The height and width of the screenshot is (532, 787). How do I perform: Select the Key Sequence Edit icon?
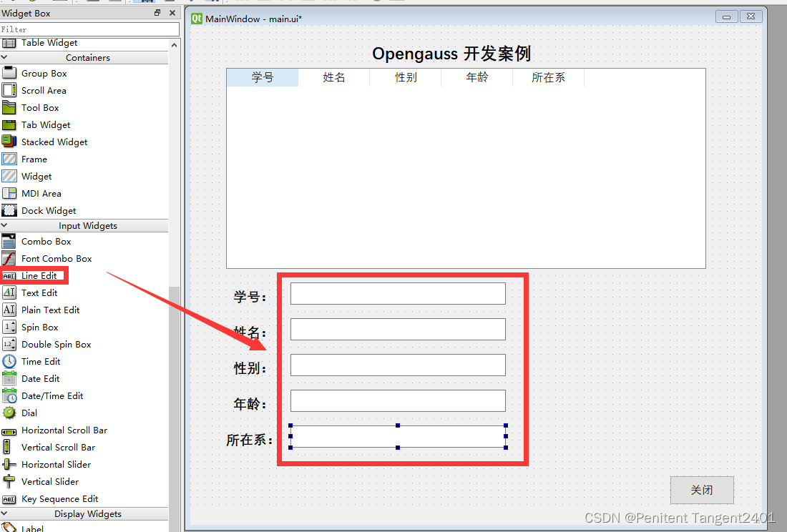tap(9, 499)
